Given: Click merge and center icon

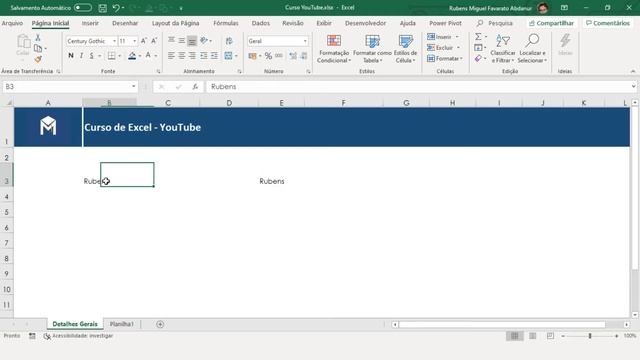Looking at the screenshot, I should click(x=229, y=56).
